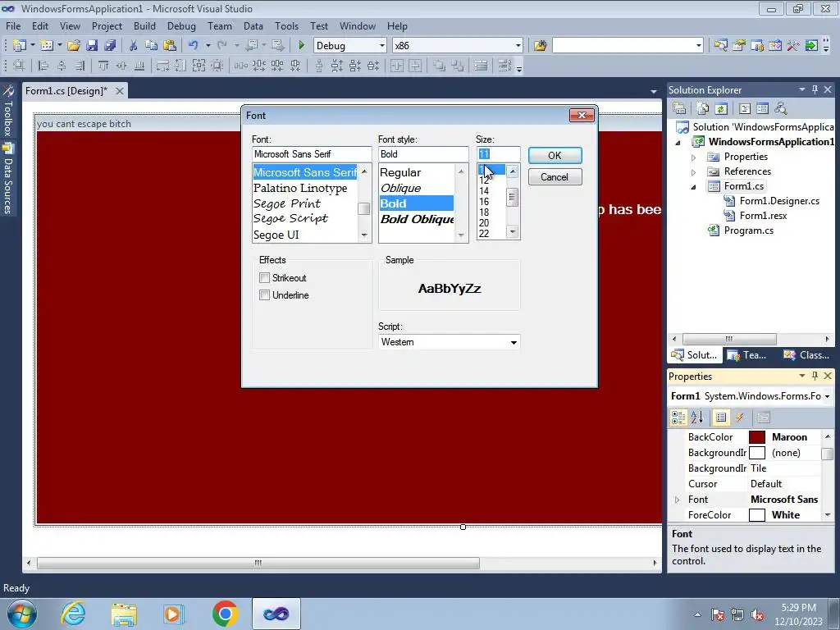Open Properties Window toolbar icon
Image resolution: width=840 pixels, height=630 pixels.
click(x=739, y=46)
